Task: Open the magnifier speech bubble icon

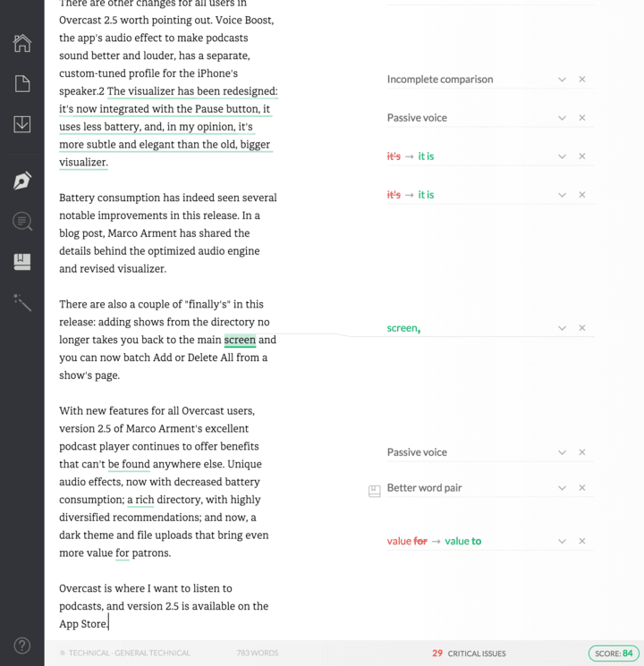Action: pos(22,221)
